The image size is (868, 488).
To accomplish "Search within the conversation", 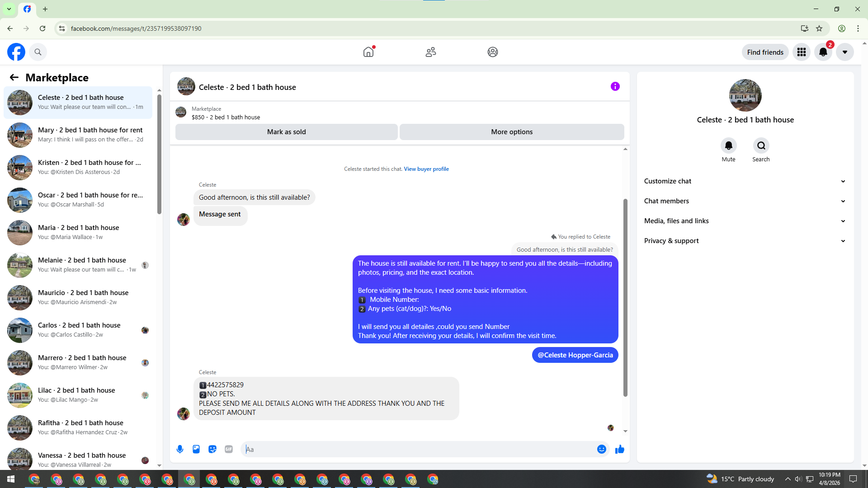I will tap(761, 145).
